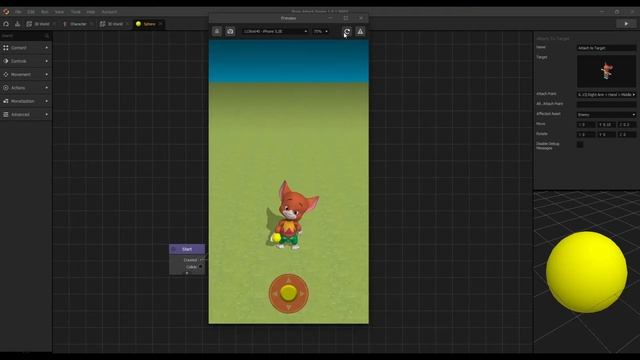Go to the home screen icon

point(6,24)
